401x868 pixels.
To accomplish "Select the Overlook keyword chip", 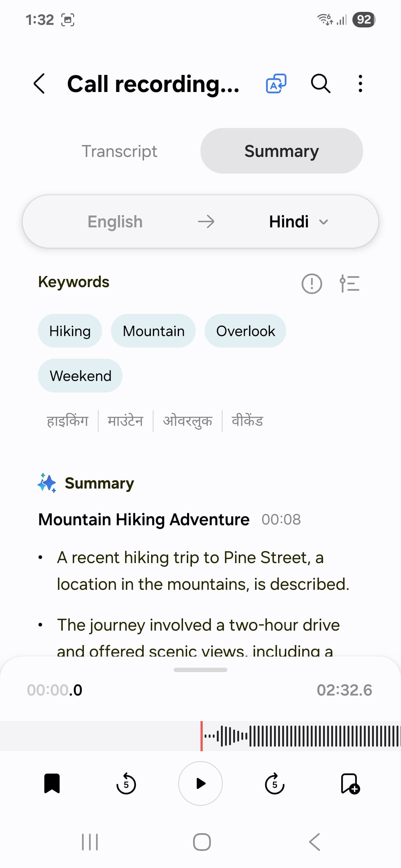I will click(x=245, y=331).
